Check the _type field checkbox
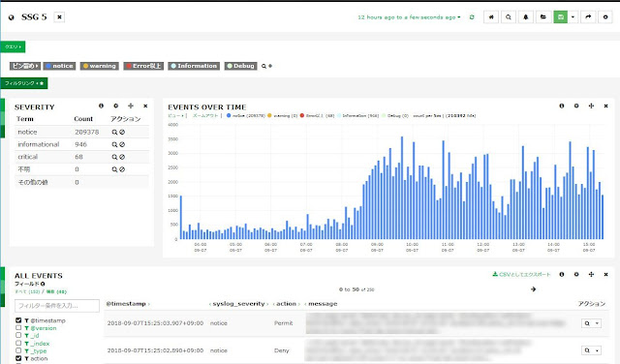 point(18,350)
